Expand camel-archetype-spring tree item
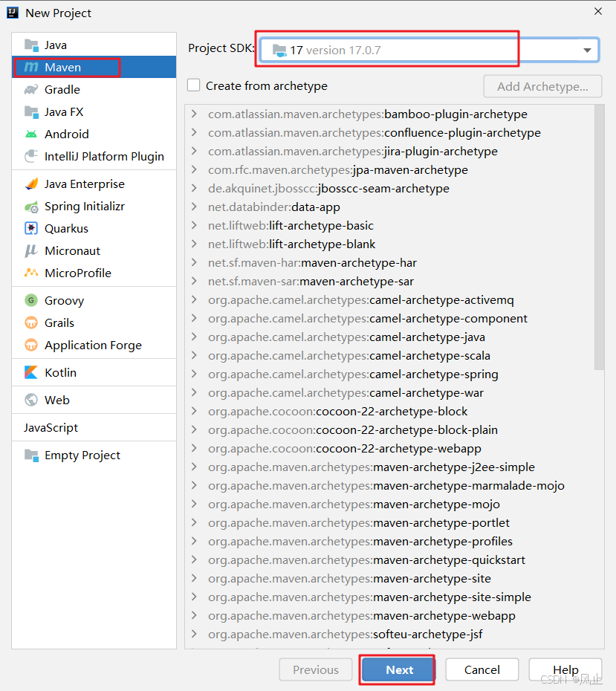Image resolution: width=616 pixels, height=691 pixels. (x=194, y=374)
